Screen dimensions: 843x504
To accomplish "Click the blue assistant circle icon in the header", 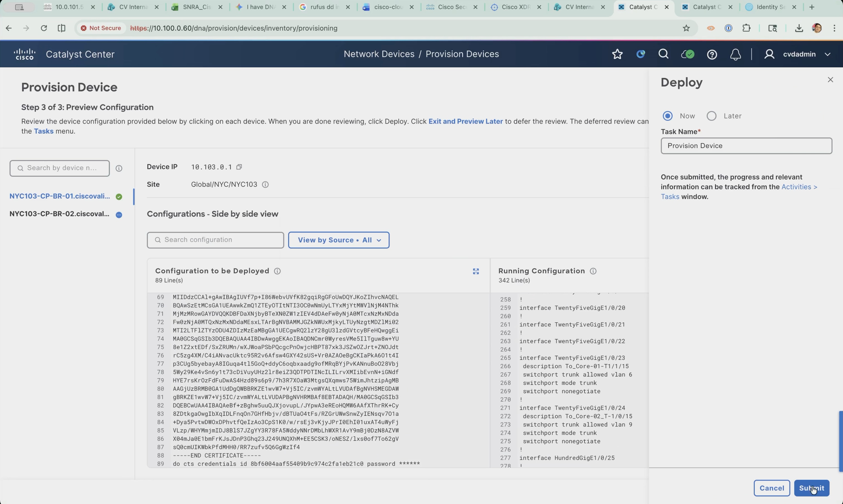I will tap(641, 54).
